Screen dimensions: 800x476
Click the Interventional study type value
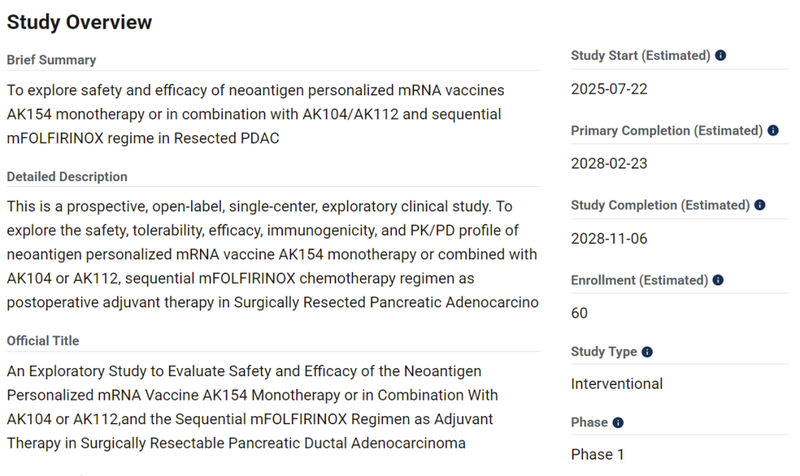616,384
